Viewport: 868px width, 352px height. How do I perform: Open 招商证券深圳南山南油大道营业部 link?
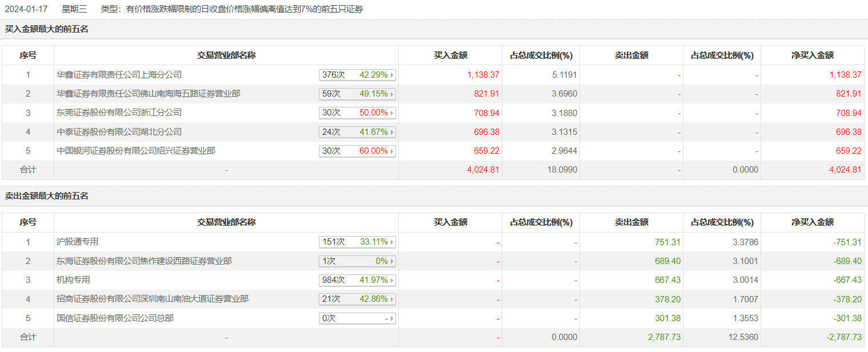pos(153,299)
